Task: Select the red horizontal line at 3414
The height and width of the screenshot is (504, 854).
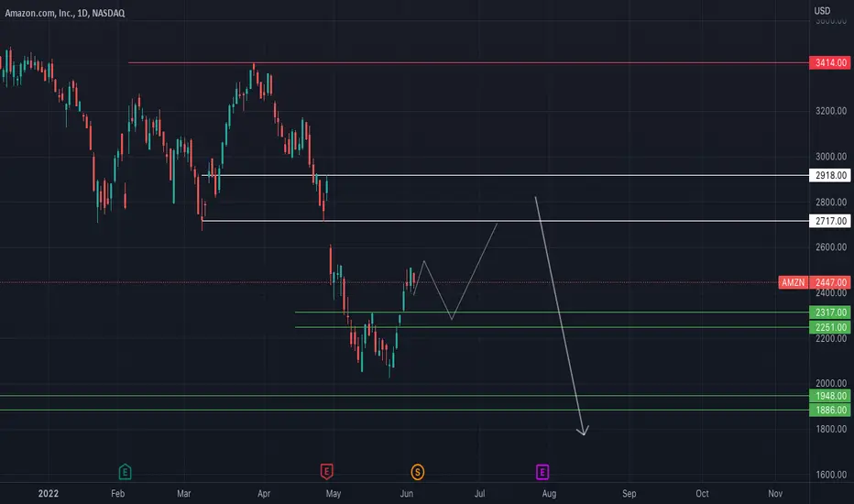Action: pyautogui.click(x=468, y=63)
